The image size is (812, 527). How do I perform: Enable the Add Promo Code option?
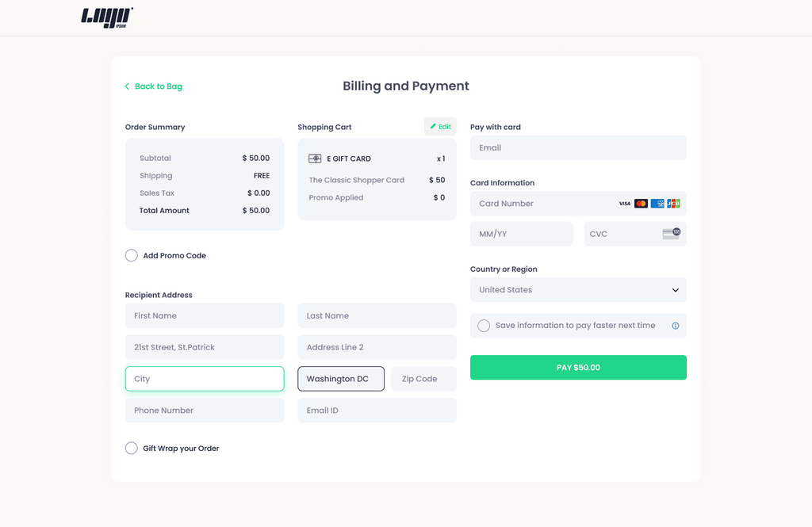pyautogui.click(x=132, y=255)
